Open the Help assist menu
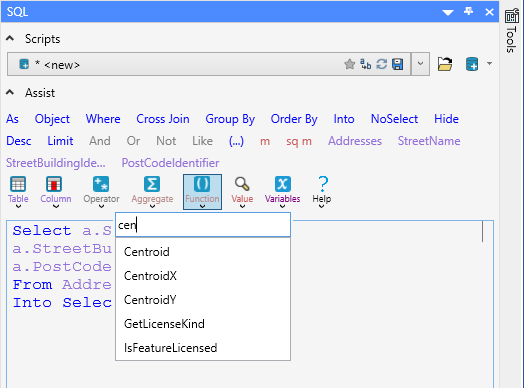The height and width of the screenshot is (388, 524). (x=322, y=192)
